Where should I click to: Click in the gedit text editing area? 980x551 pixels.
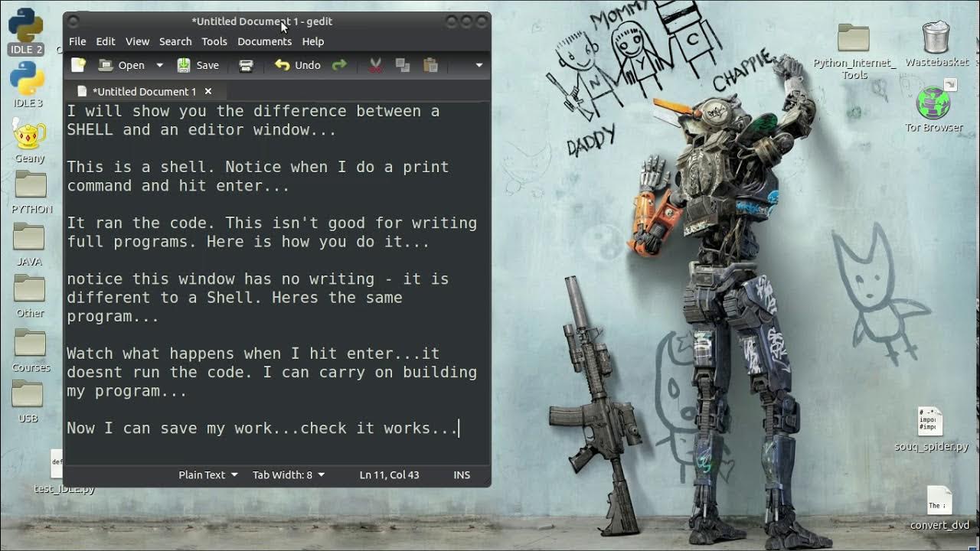coord(276,282)
